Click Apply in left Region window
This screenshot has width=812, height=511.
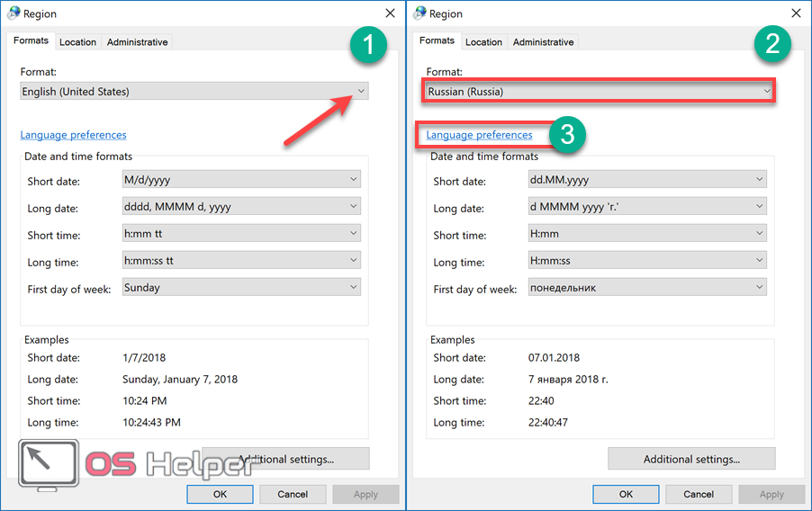pyautogui.click(x=365, y=494)
